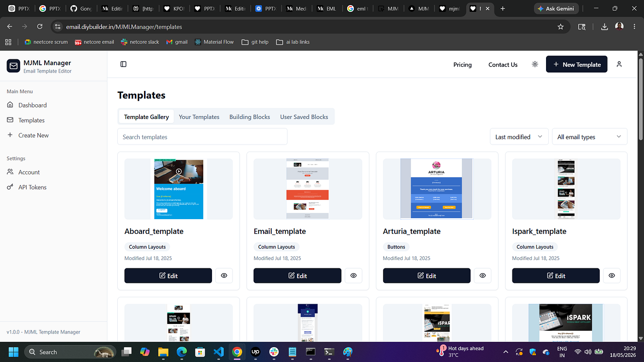Viewport: 644px width, 362px height.
Task: Open the Pricing link
Action: 462,65
